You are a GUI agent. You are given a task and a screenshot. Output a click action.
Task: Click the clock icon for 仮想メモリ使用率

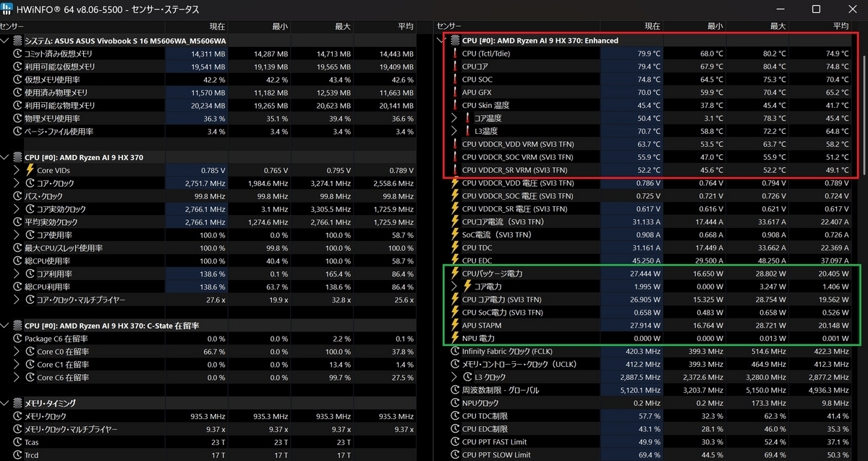18,80
